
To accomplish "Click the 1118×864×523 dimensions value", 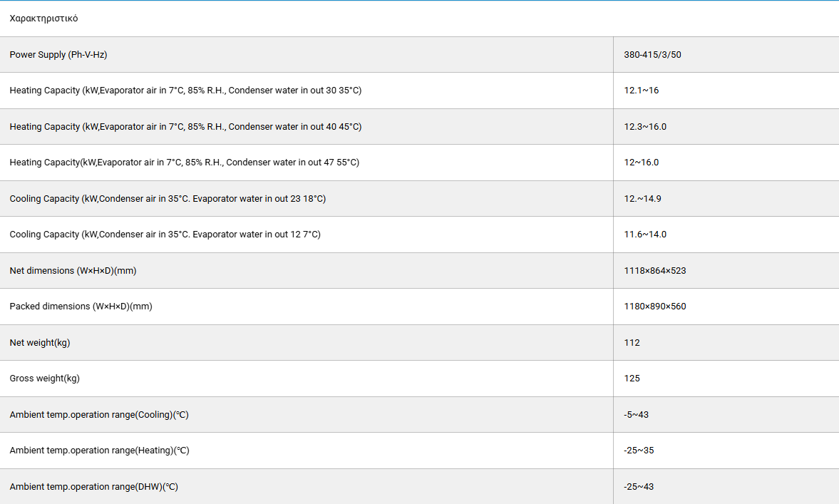I will (x=654, y=271).
